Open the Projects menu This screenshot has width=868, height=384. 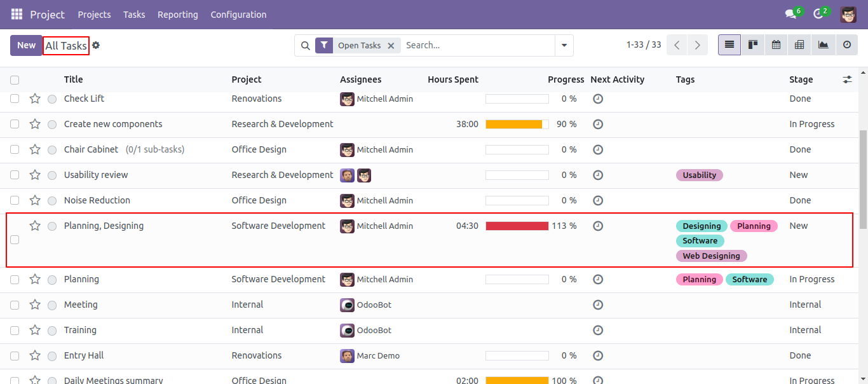pyautogui.click(x=94, y=14)
